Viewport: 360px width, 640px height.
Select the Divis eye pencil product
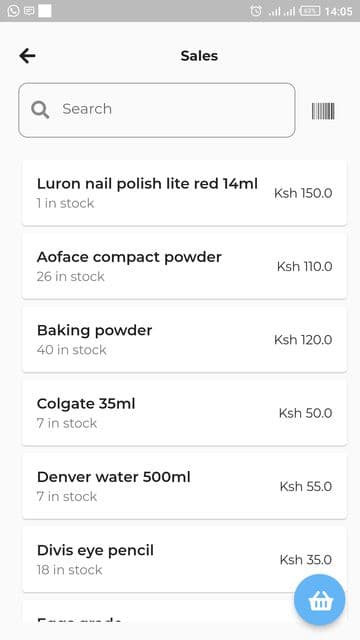click(184, 560)
